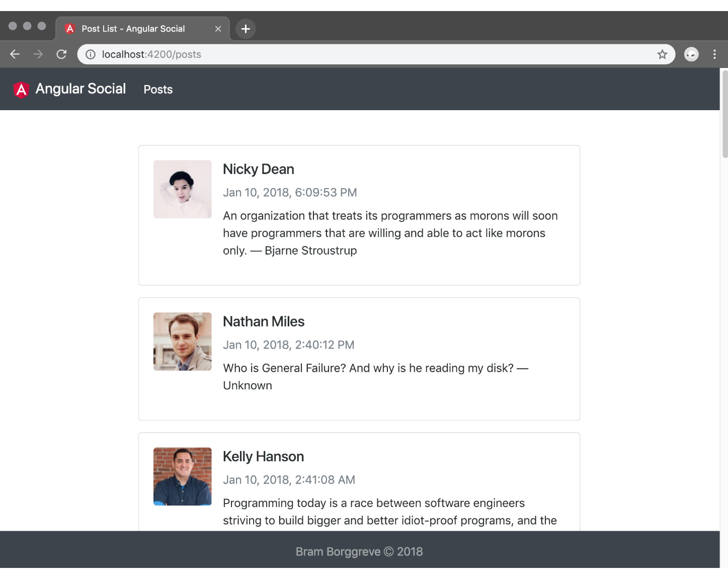The image size is (728, 579).
Task: Click the browser forward arrow
Action: click(38, 54)
